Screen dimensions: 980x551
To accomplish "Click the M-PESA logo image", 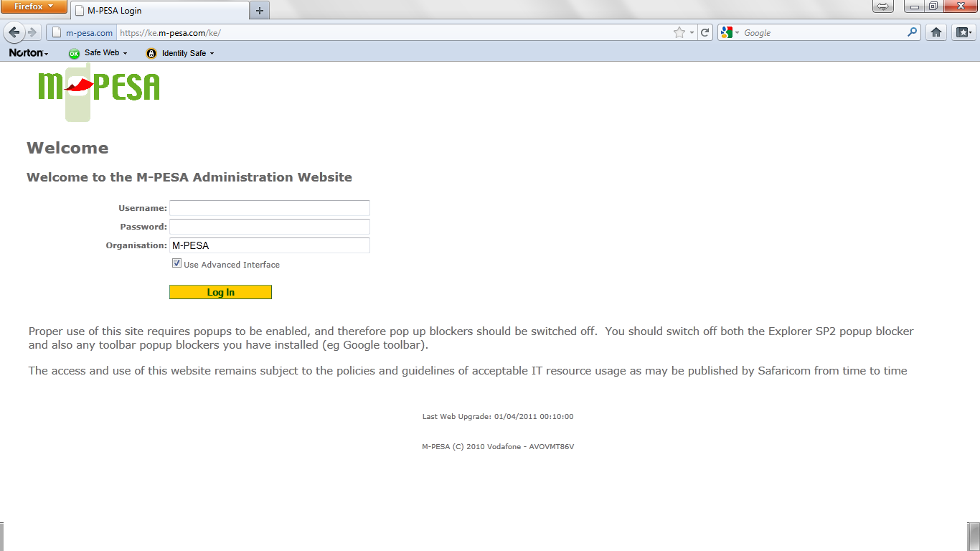I will pyautogui.click(x=99, y=91).
